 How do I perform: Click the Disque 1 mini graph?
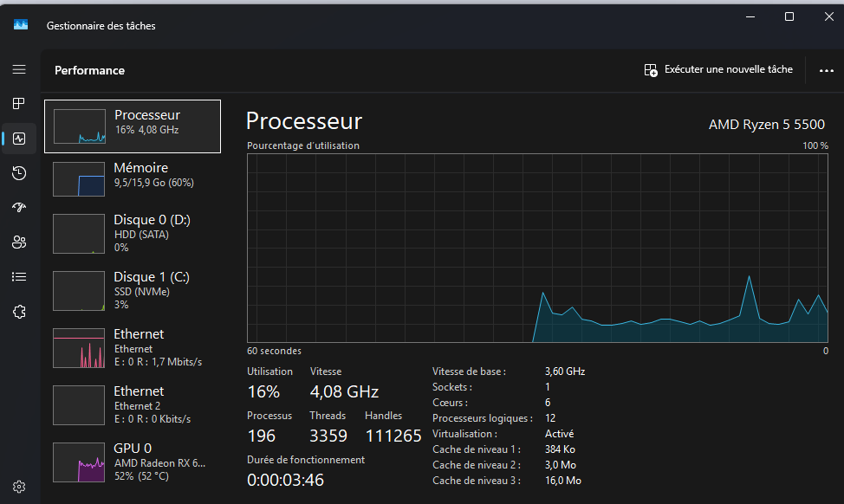click(79, 291)
